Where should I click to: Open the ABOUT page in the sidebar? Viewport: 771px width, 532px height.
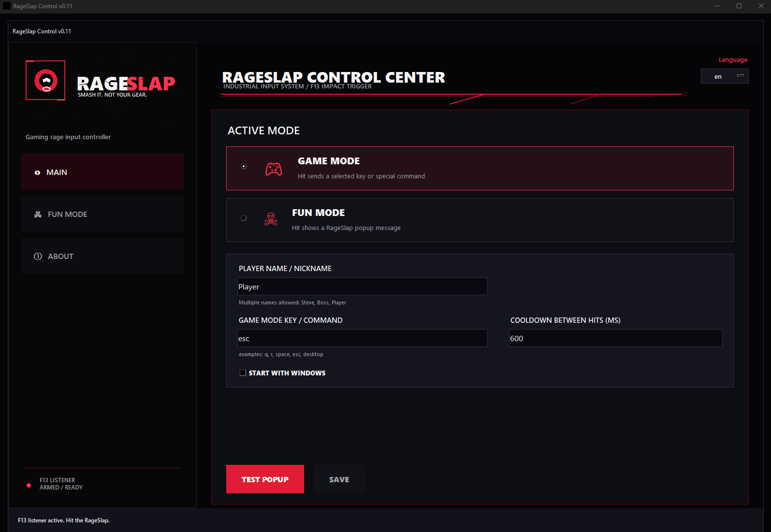tap(102, 256)
